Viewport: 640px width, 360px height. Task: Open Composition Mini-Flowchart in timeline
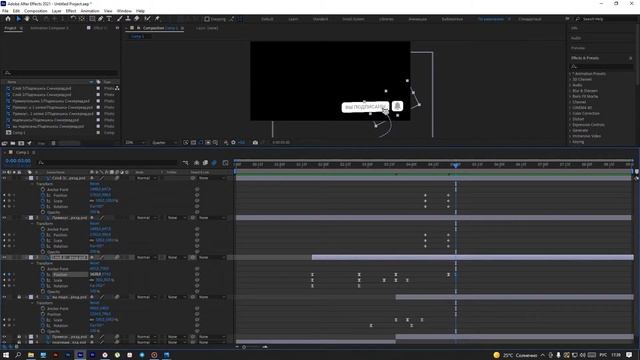point(186,163)
